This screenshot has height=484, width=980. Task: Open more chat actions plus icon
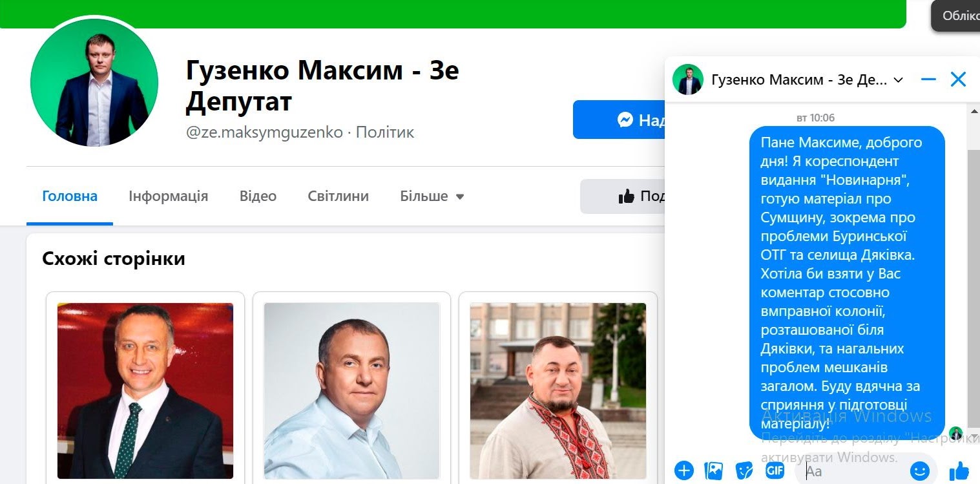[x=683, y=470]
